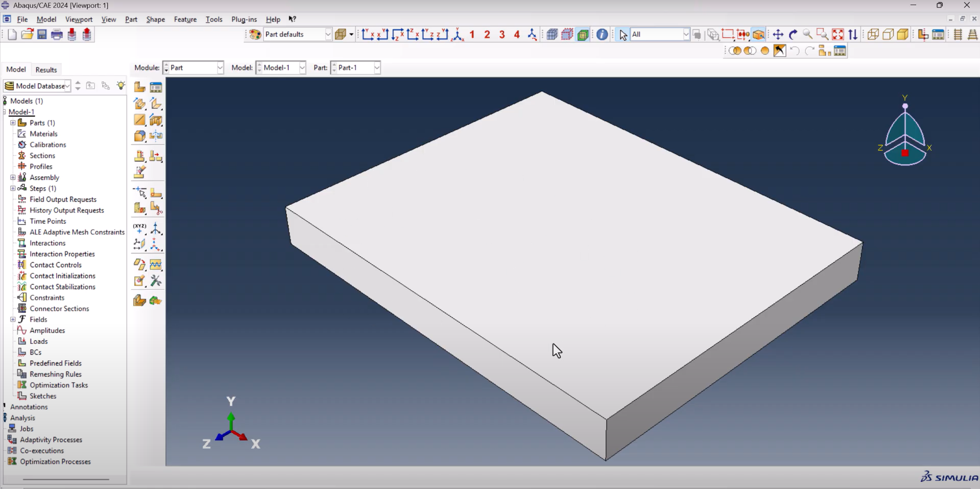Expand the Parts (1) tree node

[13, 123]
